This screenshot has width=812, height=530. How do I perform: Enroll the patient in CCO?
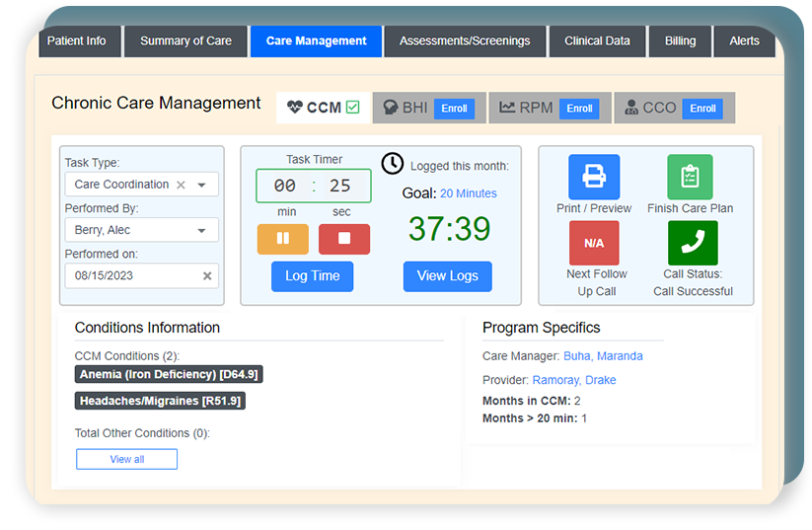click(x=702, y=109)
